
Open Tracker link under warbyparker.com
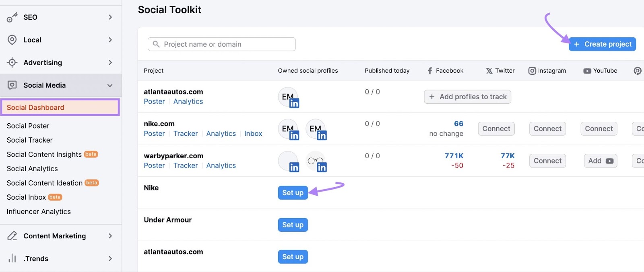point(186,166)
